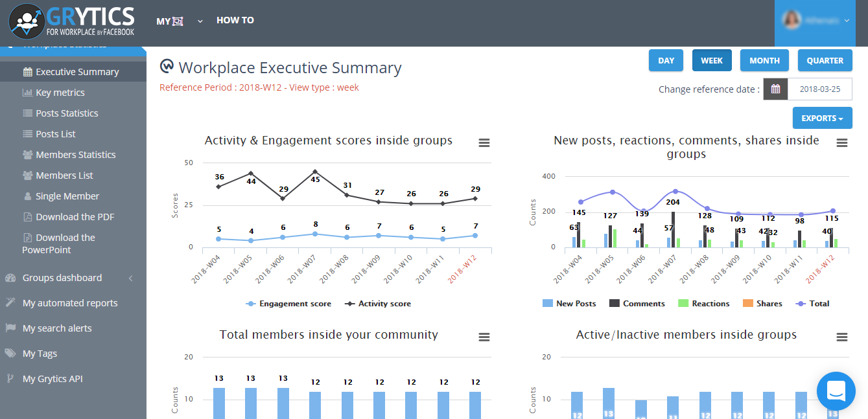Click the automated reports wand icon

[x=10, y=303]
